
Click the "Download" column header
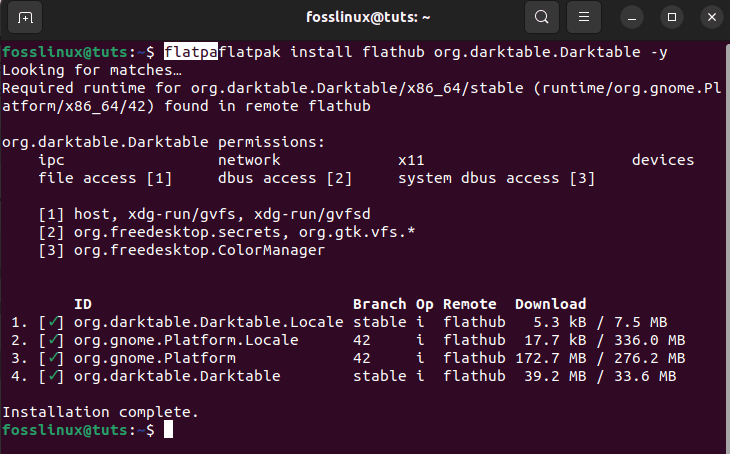(x=550, y=304)
